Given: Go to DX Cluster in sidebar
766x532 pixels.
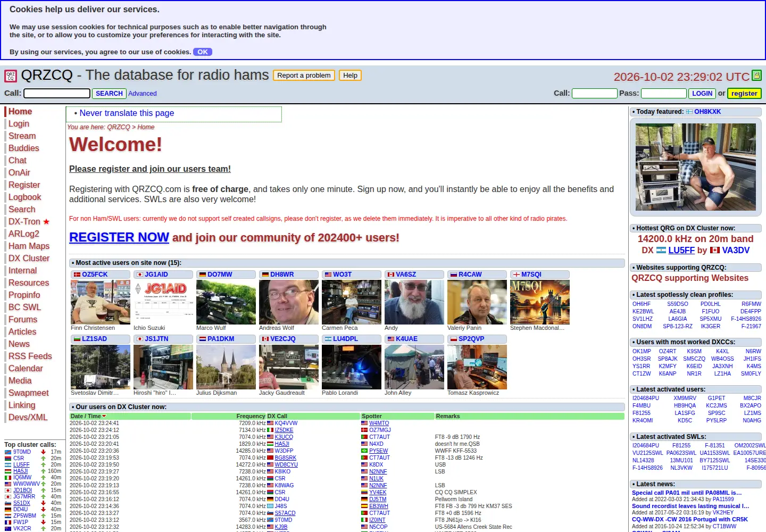Looking at the screenshot, I should click(x=29, y=259).
